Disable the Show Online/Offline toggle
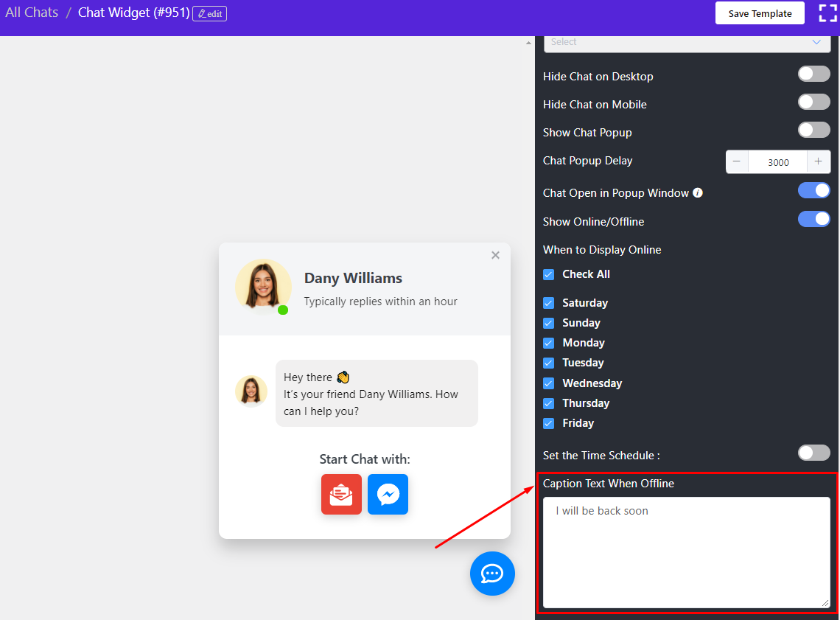Screen dimensions: 840x620 pos(813,219)
